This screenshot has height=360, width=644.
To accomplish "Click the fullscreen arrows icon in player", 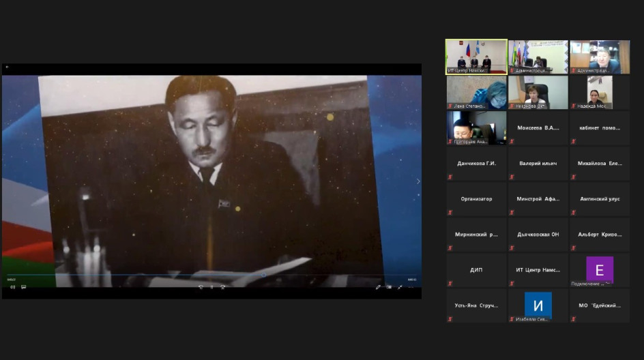I will click(x=400, y=287).
